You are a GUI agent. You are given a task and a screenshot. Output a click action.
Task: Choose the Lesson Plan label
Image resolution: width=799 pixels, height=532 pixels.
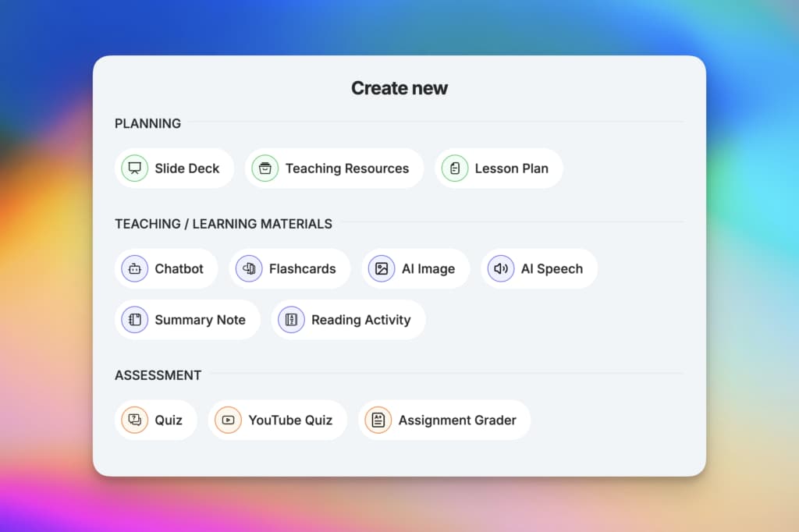tap(512, 168)
